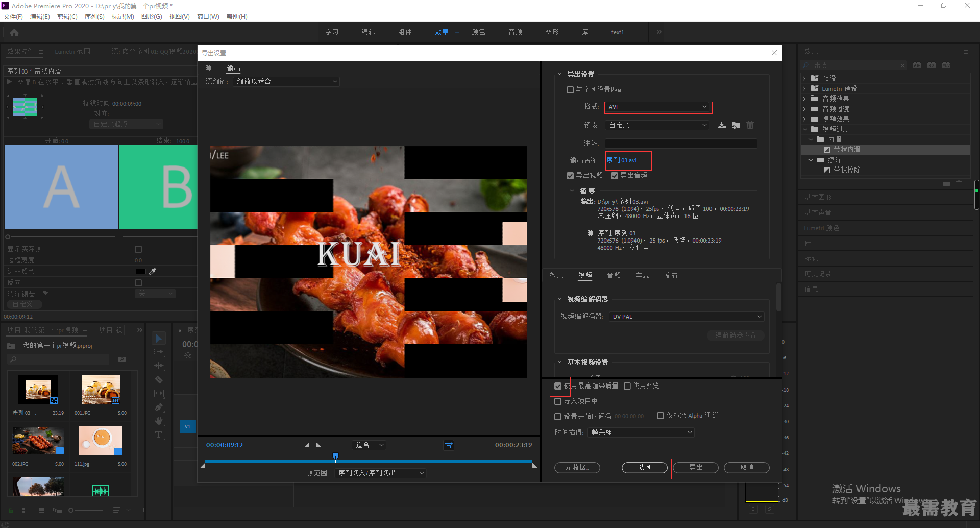Click the find bin icon in project panel
The image size is (980, 528).
[x=122, y=359]
